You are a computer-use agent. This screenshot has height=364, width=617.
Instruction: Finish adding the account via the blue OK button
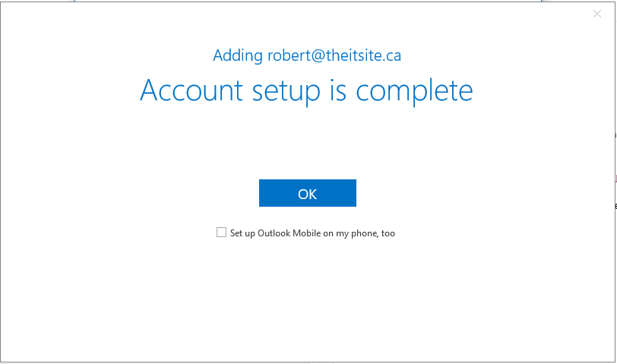point(307,193)
